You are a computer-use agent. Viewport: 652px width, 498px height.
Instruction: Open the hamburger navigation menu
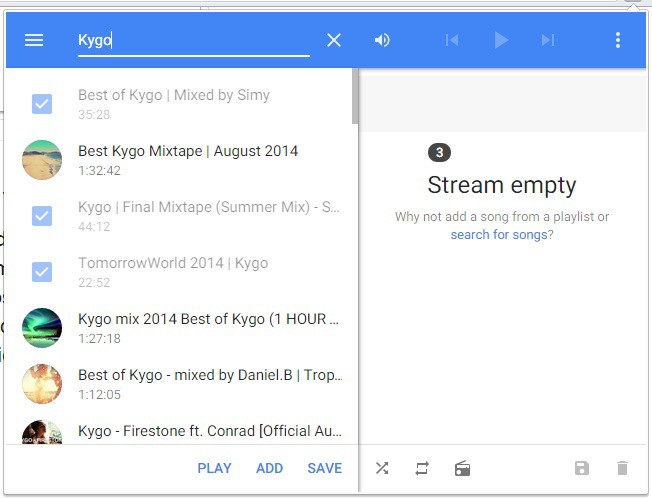(34, 40)
